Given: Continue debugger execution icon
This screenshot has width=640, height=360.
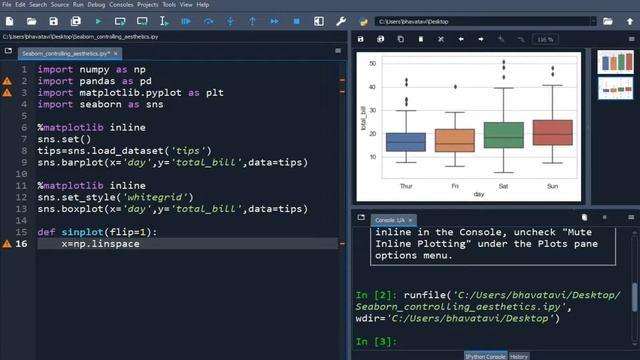Looking at the screenshot, I should [x=275, y=21].
